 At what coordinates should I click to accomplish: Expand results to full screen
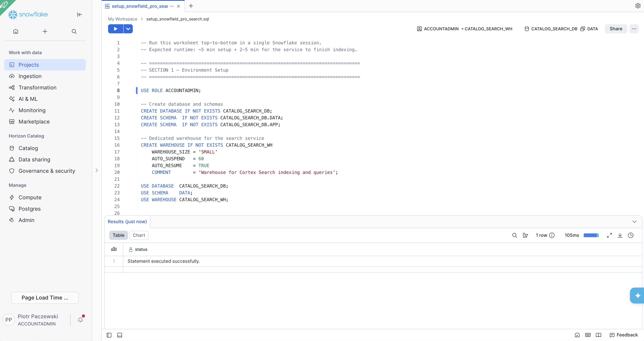click(609, 235)
